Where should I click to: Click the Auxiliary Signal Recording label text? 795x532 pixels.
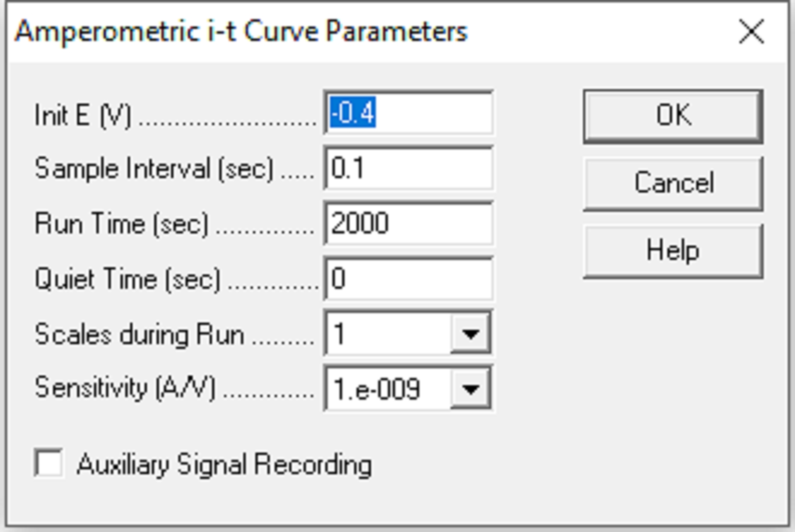tap(224, 464)
